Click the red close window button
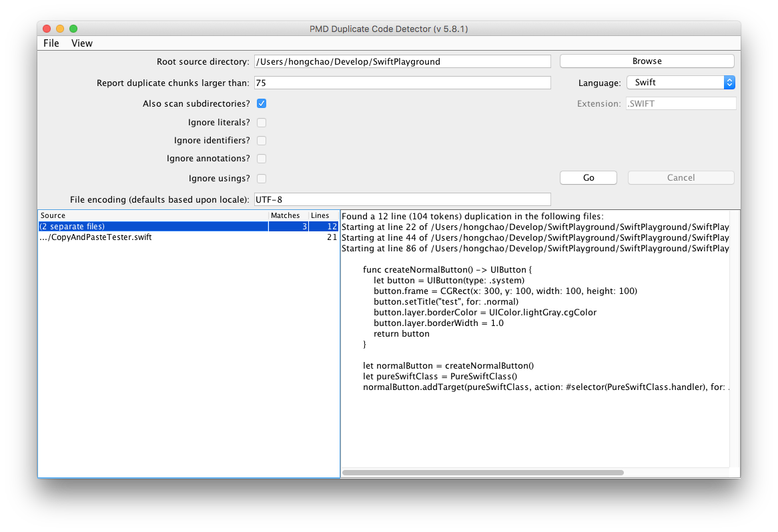Image resolution: width=778 pixels, height=532 pixels. click(x=47, y=29)
